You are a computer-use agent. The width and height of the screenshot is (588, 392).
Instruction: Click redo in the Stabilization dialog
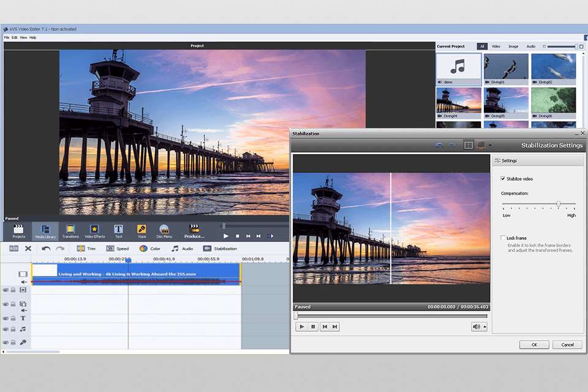point(452,145)
